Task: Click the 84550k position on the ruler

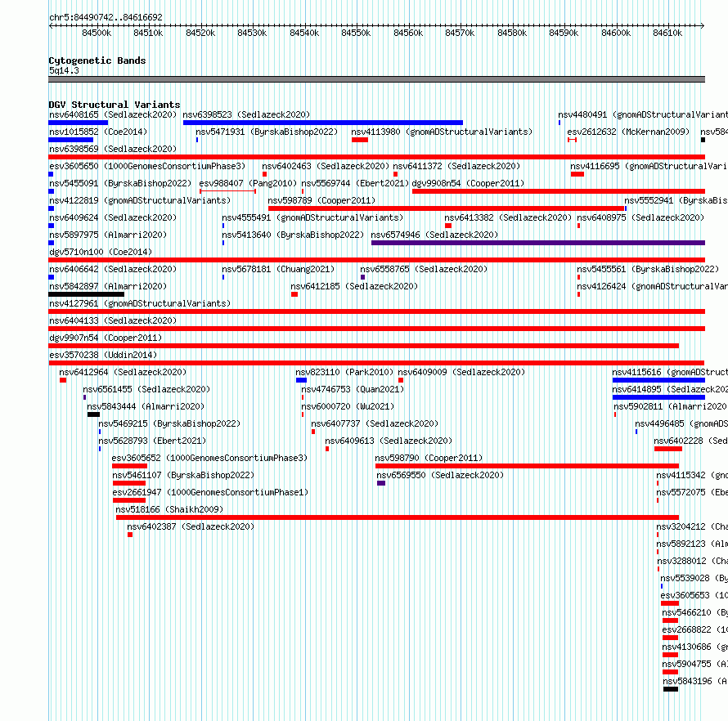Action: tap(356, 33)
